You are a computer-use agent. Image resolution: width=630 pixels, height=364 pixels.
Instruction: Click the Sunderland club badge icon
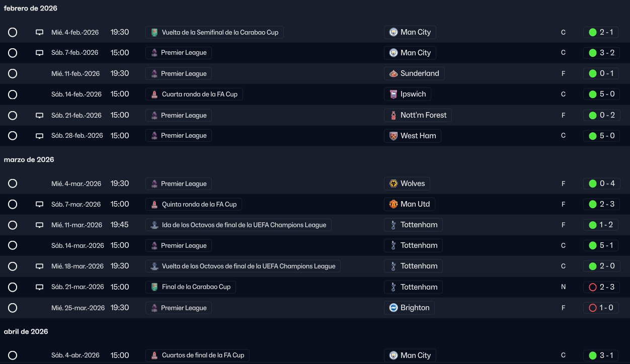[x=393, y=73]
